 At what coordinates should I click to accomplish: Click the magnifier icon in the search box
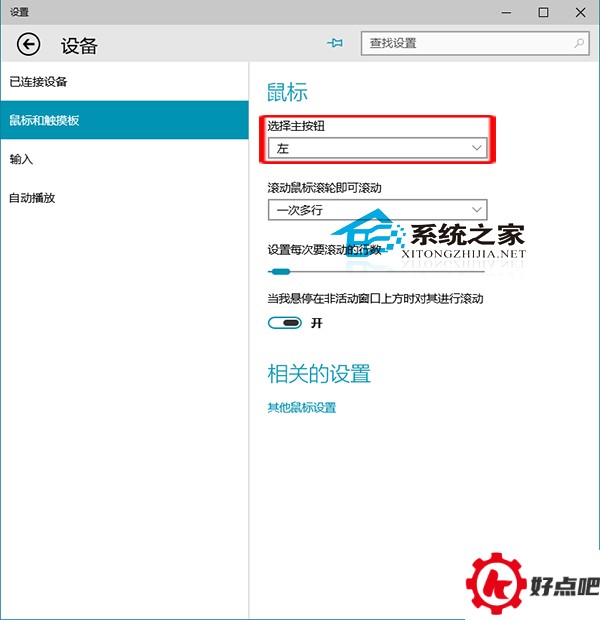coord(579,43)
